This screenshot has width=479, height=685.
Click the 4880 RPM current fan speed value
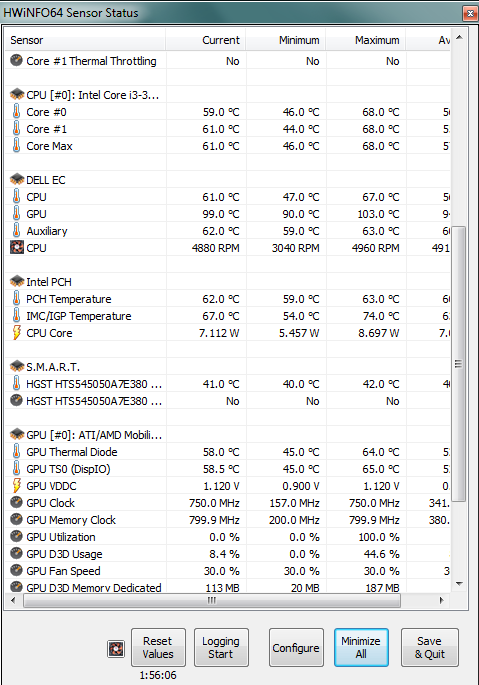click(x=215, y=248)
